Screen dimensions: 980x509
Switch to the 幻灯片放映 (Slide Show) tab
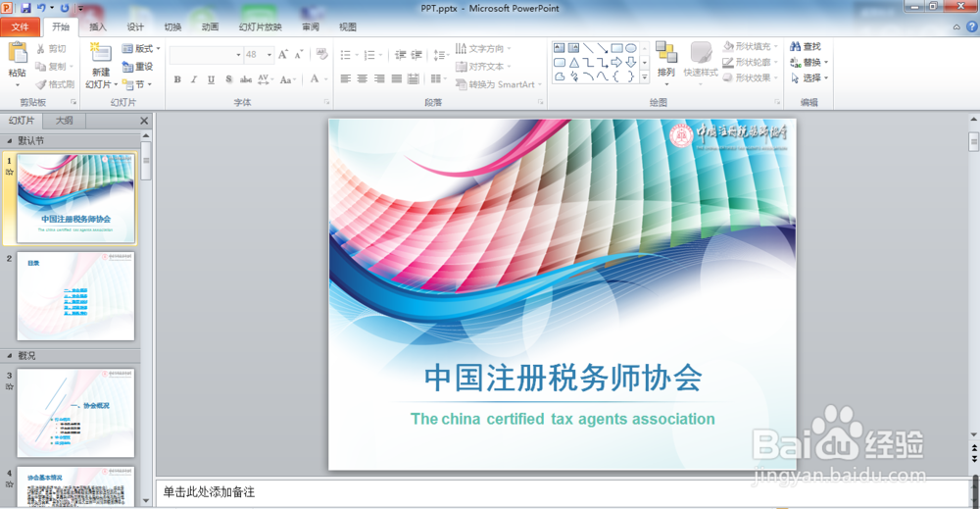261,26
